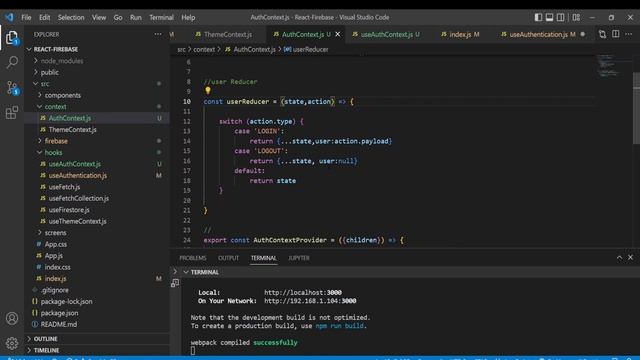Expand the components folder
Image resolution: width=640 pixels, height=360 pixels.
(97, 95)
